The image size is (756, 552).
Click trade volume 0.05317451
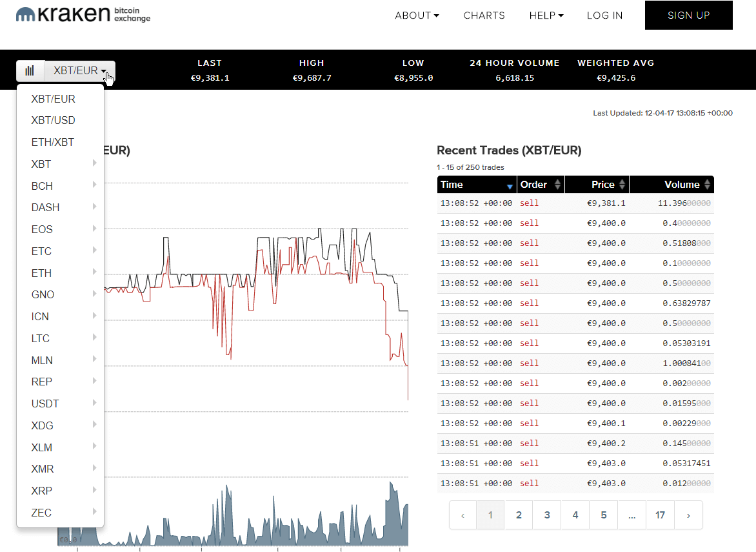pyautogui.click(x=686, y=464)
